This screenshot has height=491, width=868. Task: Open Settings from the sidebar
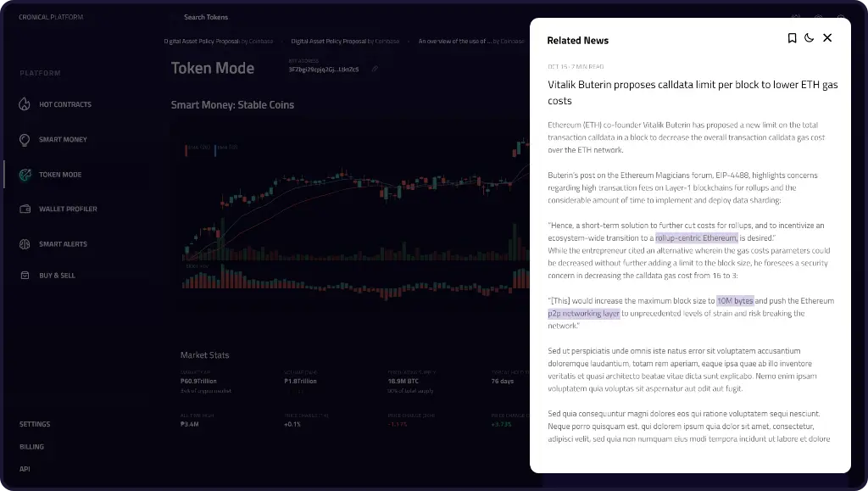tap(35, 424)
